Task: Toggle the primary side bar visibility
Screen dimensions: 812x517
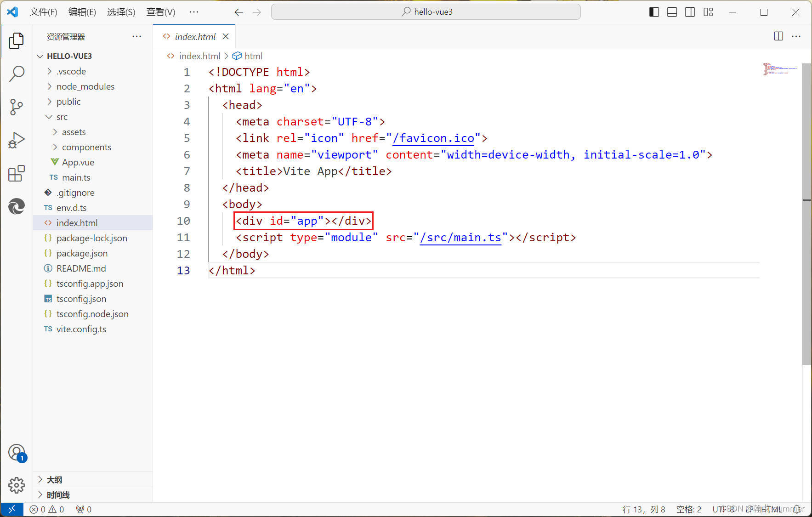Action: click(654, 12)
